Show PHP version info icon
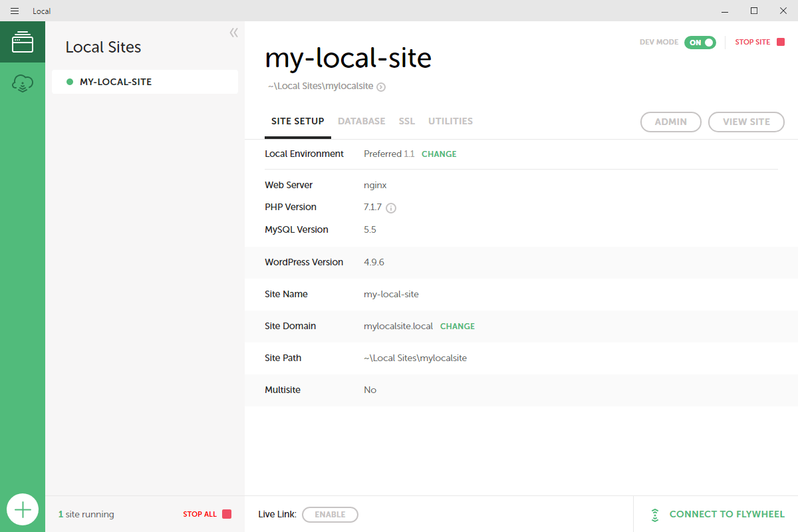This screenshot has height=532, width=798. tap(391, 207)
